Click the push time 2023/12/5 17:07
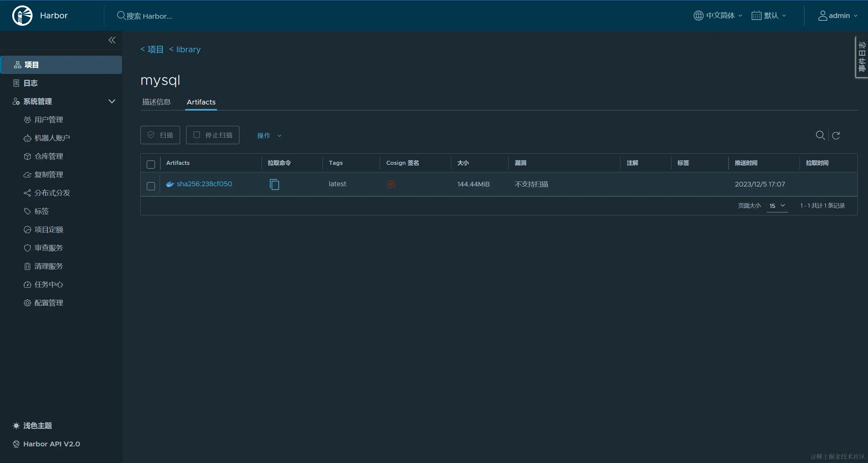Screen dimensions: 868x463 pos(760,184)
